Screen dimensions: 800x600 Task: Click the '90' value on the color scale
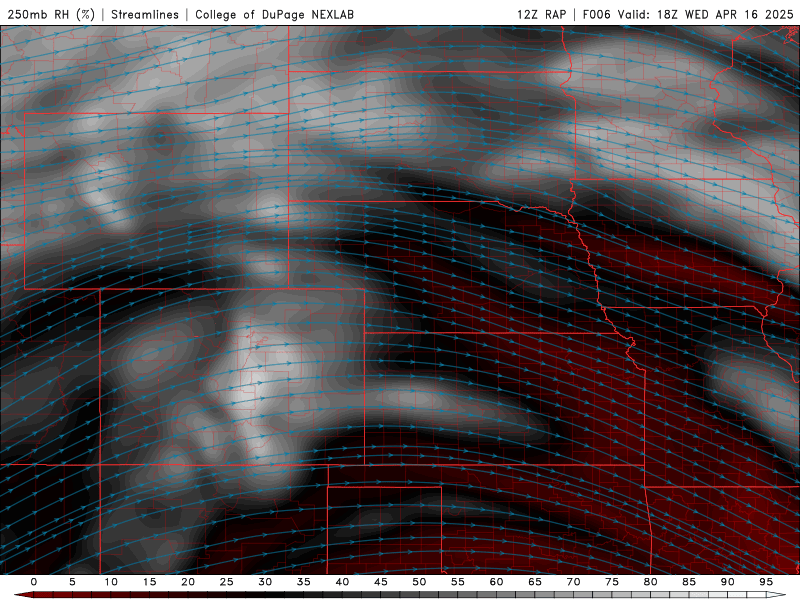(x=728, y=582)
